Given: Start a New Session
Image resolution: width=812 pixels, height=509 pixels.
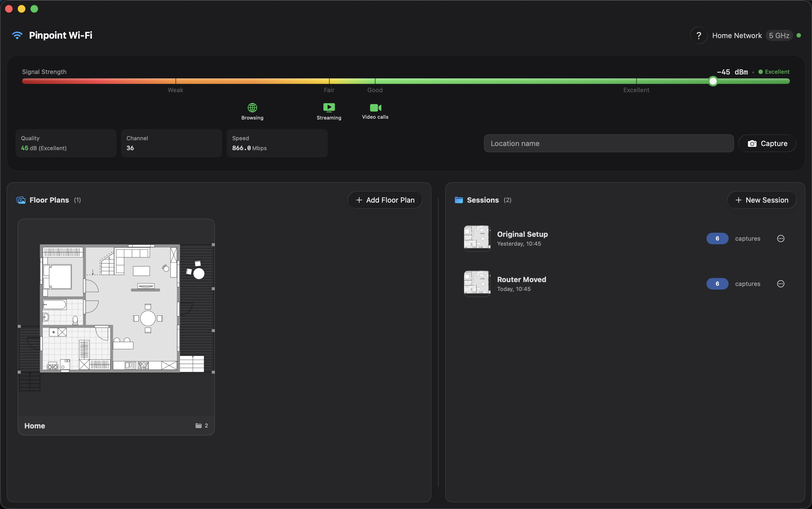Looking at the screenshot, I should point(761,200).
